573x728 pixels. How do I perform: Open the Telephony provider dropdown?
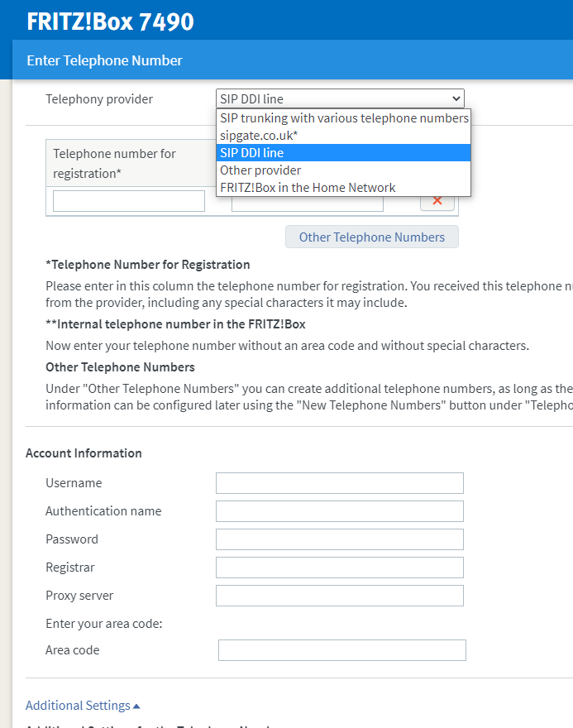[340, 99]
